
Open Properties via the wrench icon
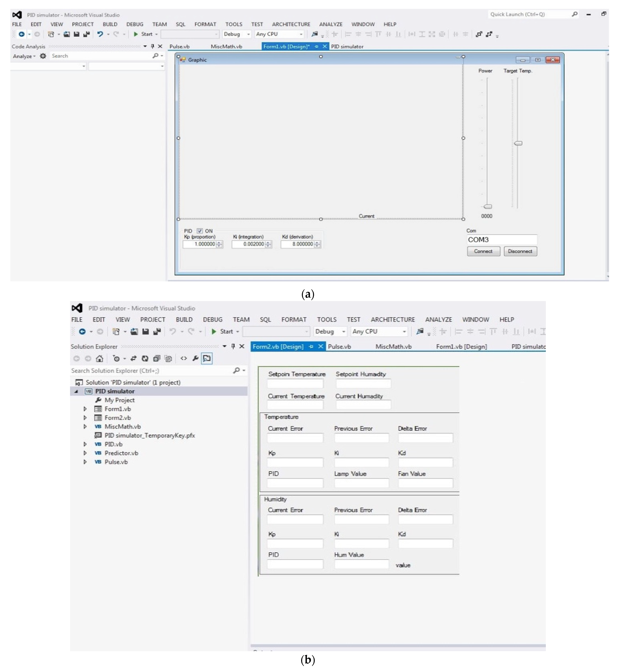pos(195,359)
